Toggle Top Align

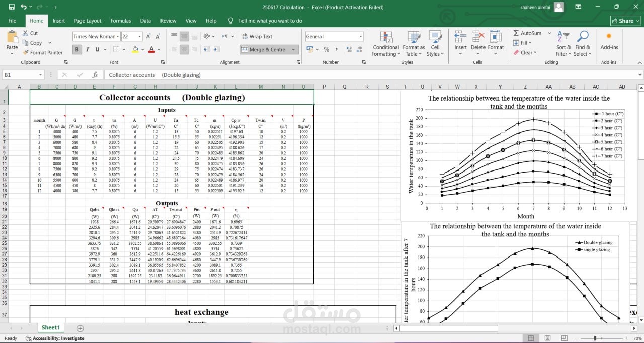click(174, 36)
